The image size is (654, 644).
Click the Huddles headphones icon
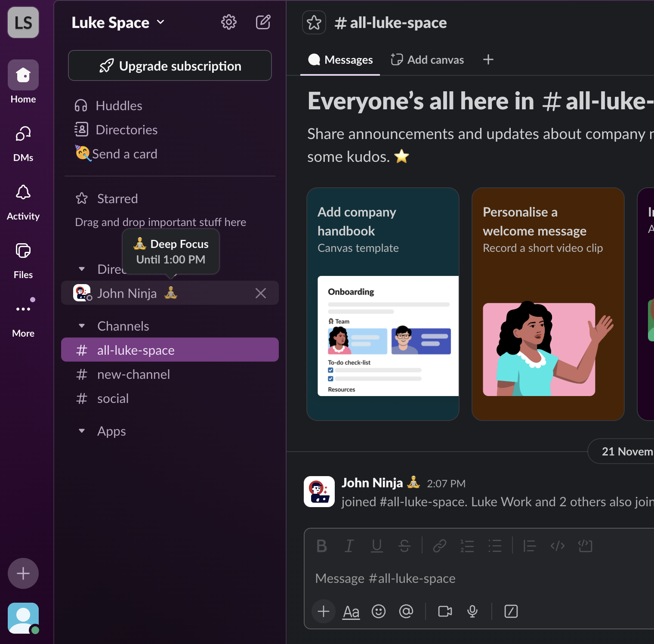[x=81, y=105]
